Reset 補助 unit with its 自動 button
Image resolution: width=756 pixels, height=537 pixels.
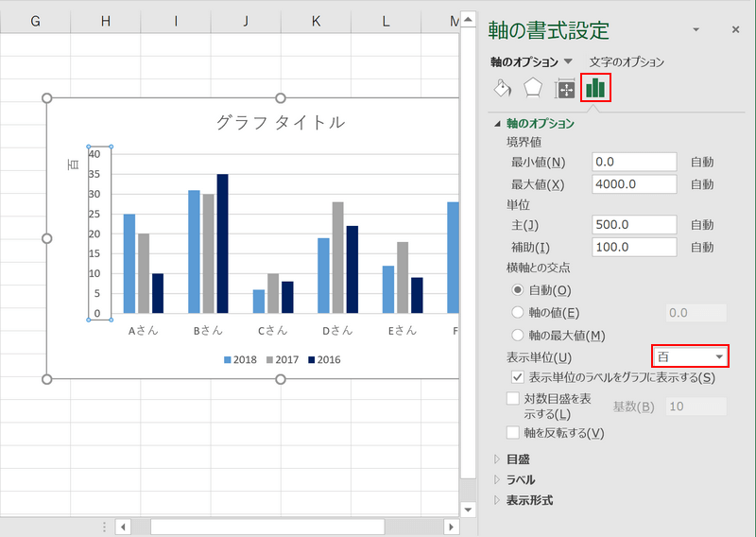pos(702,247)
